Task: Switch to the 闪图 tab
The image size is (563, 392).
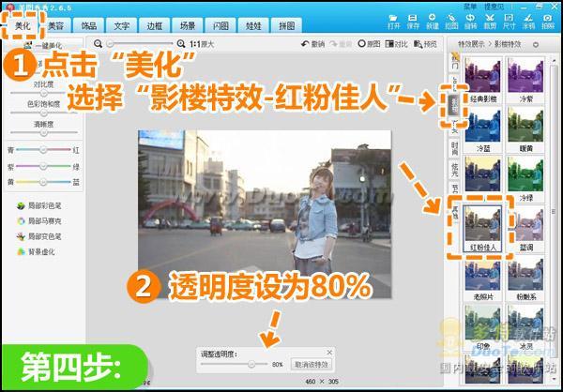Action: tap(221, 26)
